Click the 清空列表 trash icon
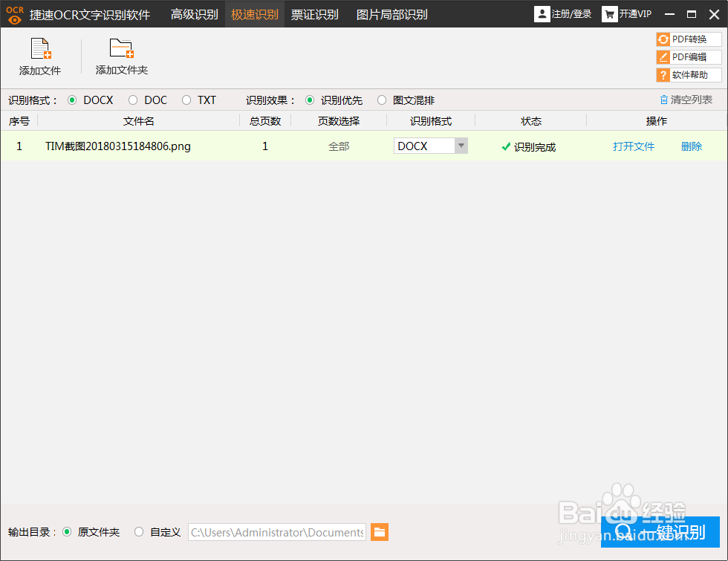Image resolution: width=728 pixels, height=561 pixels. pyautogui.click(x=664, y=100)
